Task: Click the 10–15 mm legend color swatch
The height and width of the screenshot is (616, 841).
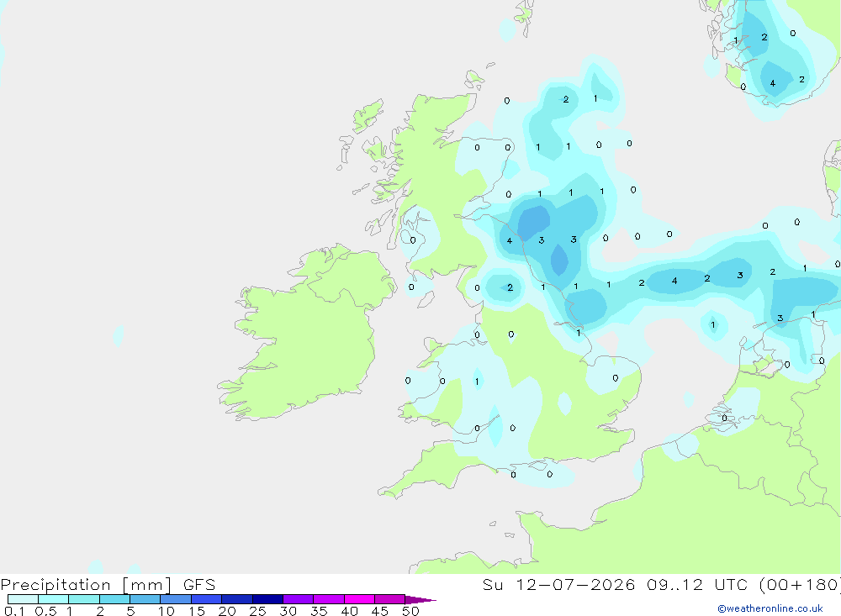Action: point(176,599)
